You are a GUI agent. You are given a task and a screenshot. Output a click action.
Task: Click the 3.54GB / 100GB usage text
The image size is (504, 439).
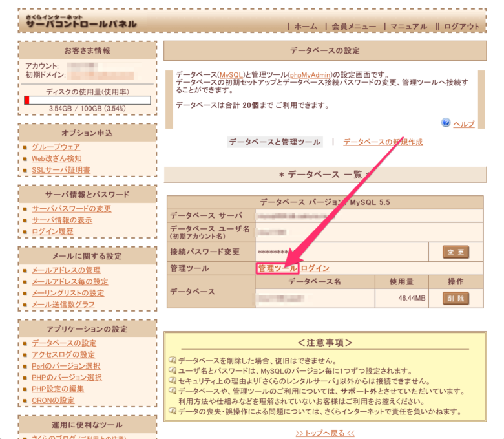point(87,109)
